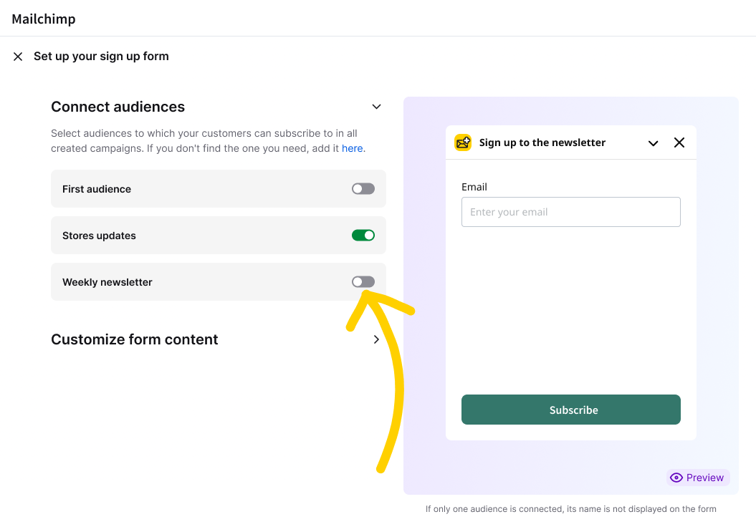The height and width of the screenshot is (532, 756).
Task: Click the yellow newsletter envelope icon
Action: point(463,142)
